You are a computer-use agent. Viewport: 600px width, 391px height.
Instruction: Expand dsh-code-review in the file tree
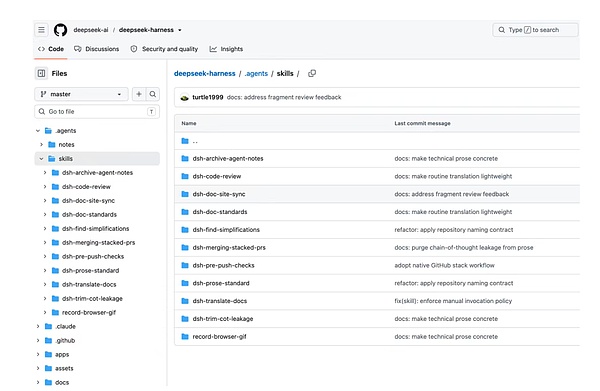(45, 187)
